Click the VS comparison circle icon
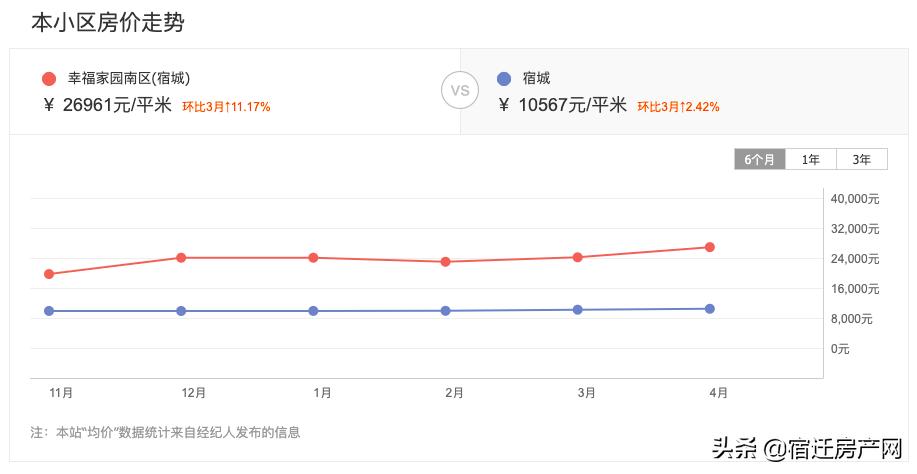The width and height of the screenshot is (917, 474). tap(460, 91)
